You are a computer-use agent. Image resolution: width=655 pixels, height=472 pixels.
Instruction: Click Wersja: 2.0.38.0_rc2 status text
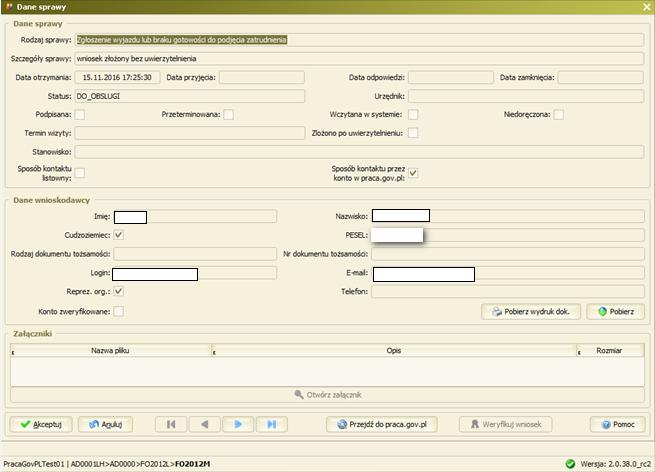615,464
